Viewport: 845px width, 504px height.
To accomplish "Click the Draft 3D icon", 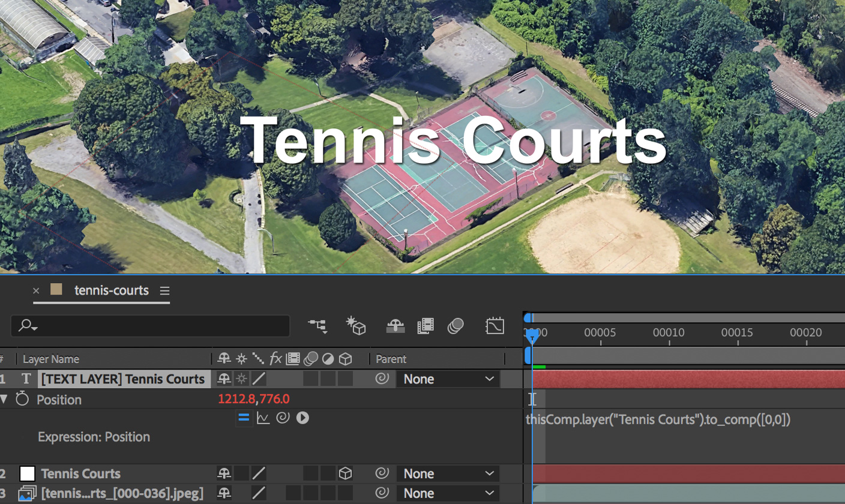I will [356, 326].
